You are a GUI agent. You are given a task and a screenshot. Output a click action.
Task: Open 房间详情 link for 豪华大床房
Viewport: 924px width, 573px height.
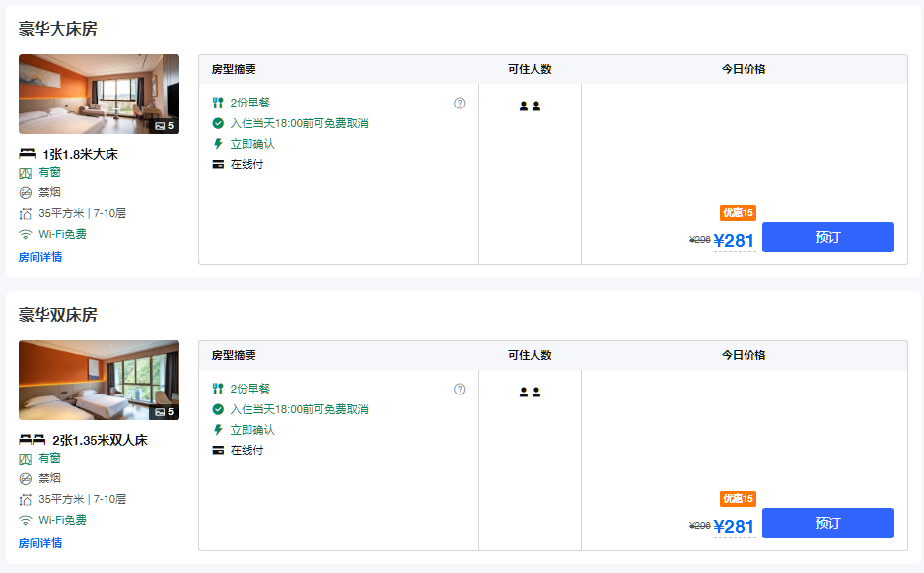click(40, 257)
